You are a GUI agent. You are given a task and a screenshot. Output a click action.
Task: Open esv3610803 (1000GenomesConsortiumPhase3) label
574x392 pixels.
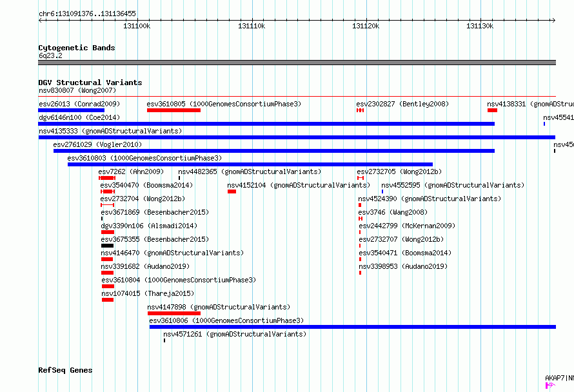(144, 158)
